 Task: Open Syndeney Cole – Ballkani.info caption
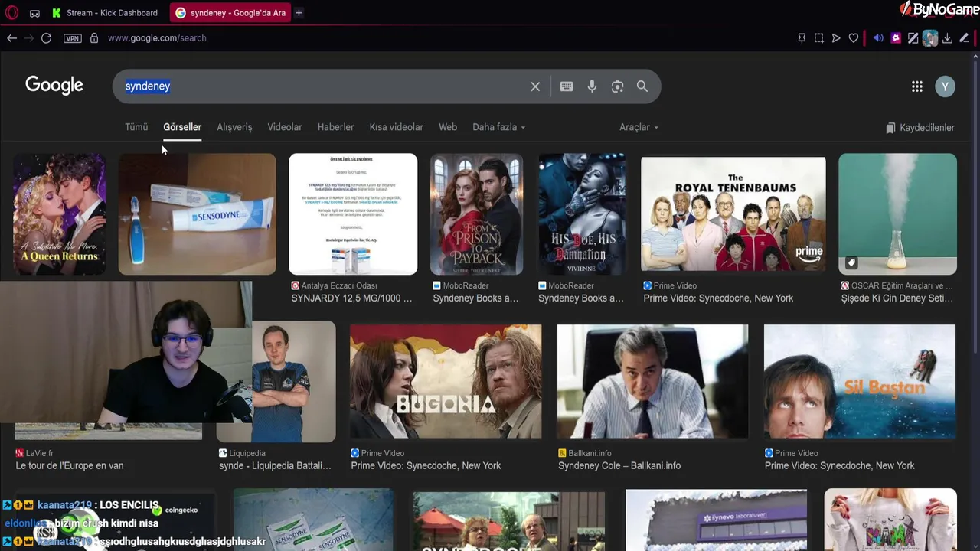[x=619, y=465]
